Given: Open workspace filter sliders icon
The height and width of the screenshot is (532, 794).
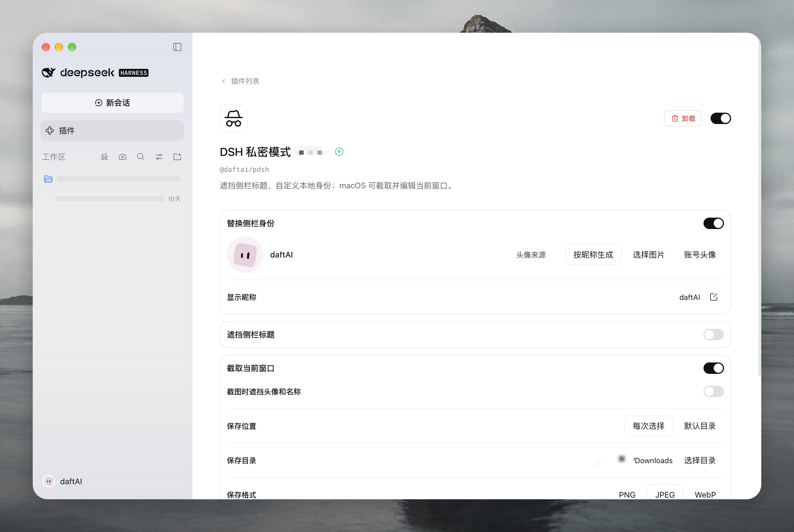Looking at the screenshot, I should pos(159,157).
